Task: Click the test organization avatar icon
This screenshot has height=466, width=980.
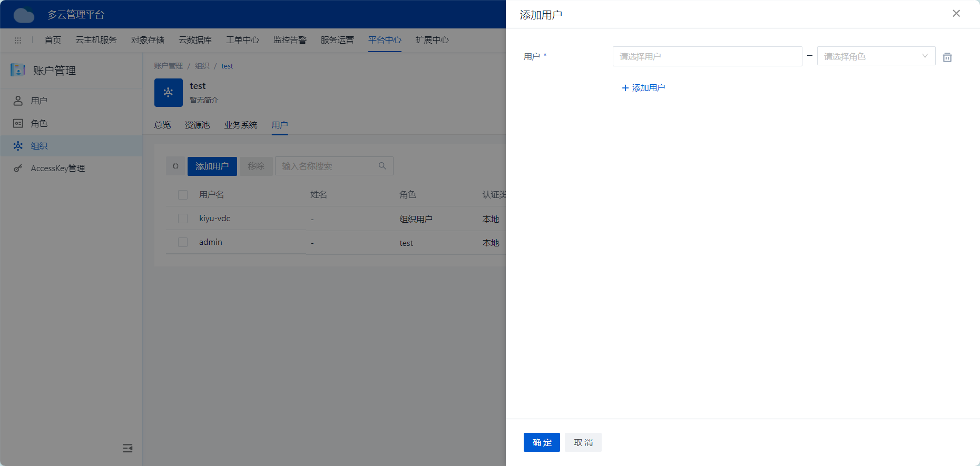Action: tap(168, 93)
